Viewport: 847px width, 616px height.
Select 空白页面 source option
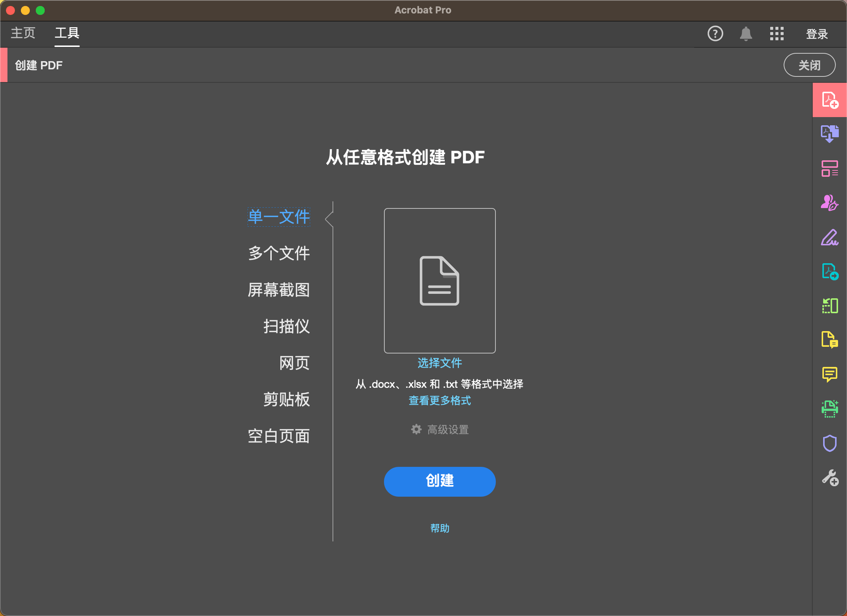[278, 436]
